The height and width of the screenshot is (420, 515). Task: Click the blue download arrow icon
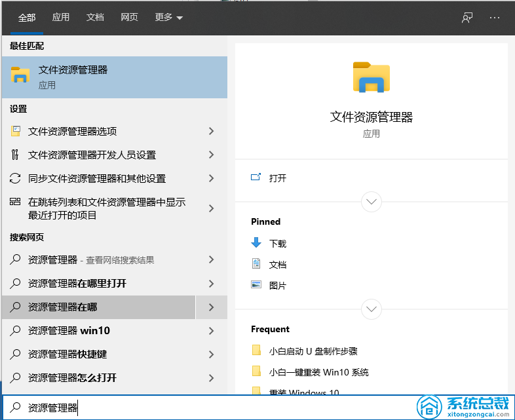point(256,242)
